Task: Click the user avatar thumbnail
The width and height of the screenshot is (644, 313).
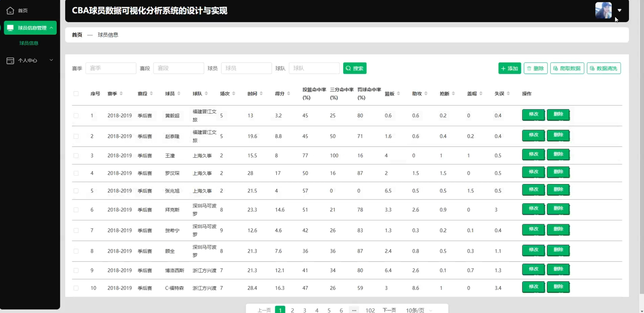Action: [x=603, y=10]
